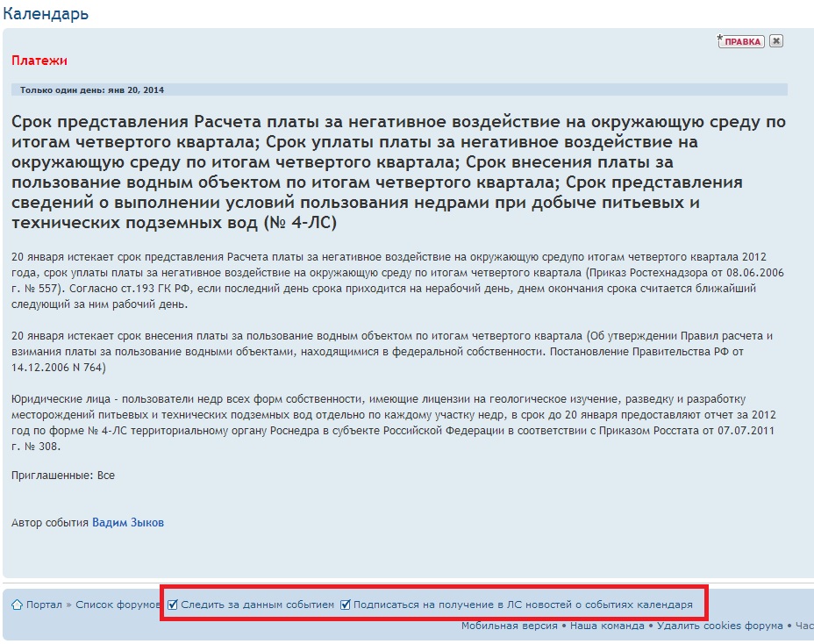Click the cut-off link after Удалить cookies форума
This screenshot has height=644, width=814.
tap(804, 626)
